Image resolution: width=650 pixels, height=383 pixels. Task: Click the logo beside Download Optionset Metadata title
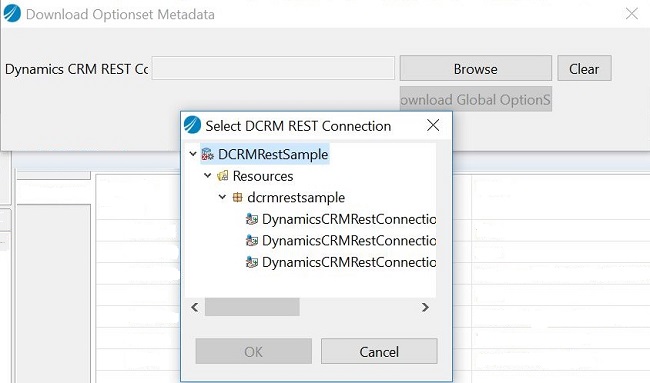click(12, 13)
